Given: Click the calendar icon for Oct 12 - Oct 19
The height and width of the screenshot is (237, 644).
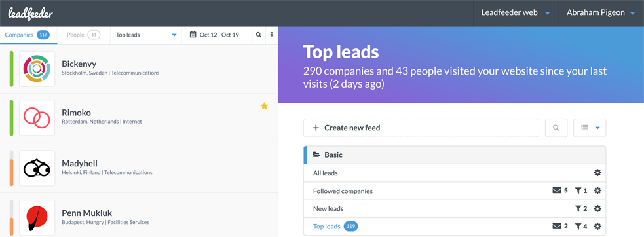Looking at the screenshot, I should click(x=193, y=35).
